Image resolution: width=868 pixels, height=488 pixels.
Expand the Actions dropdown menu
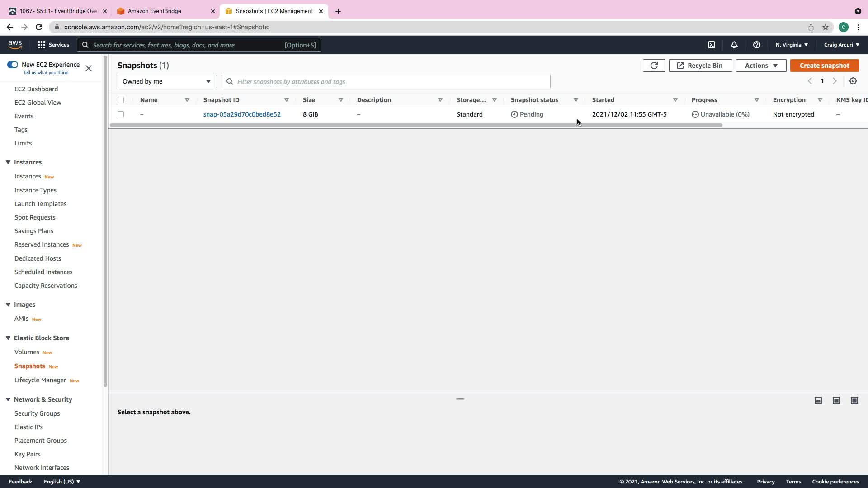(x=761, y=66)
